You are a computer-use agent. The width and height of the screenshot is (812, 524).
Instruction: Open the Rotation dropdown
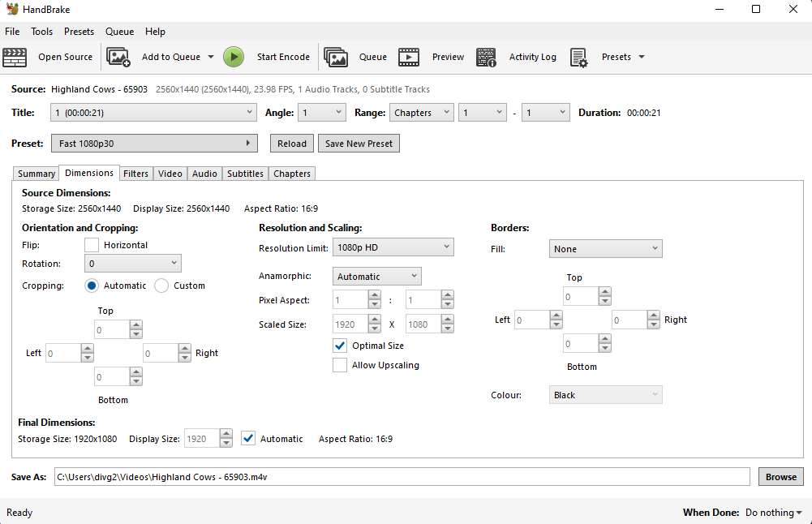click(x=132, y=264)
